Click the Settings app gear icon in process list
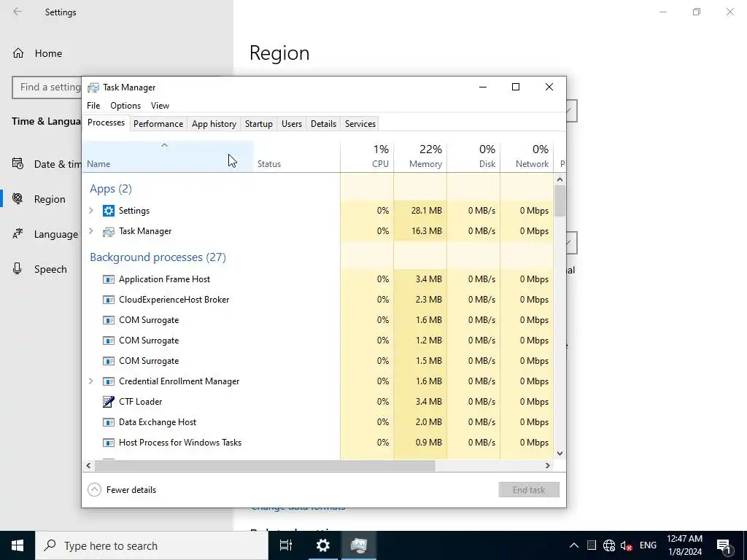 (109, 211)
